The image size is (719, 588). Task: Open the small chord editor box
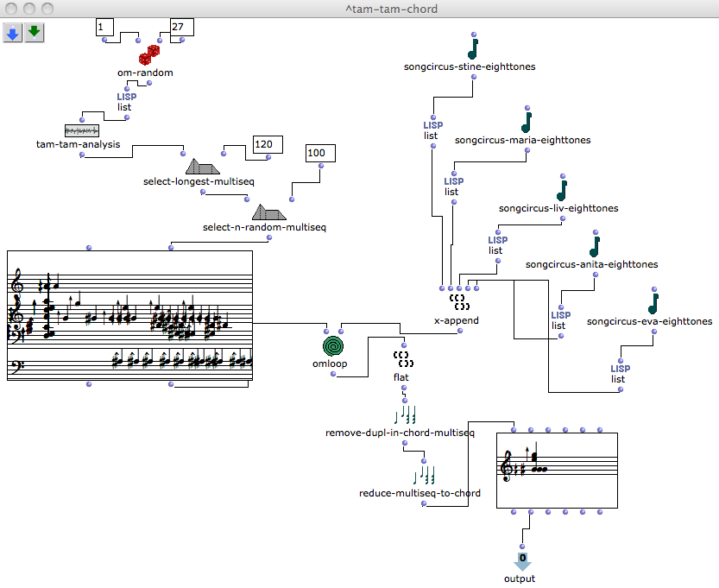(557, 471)
